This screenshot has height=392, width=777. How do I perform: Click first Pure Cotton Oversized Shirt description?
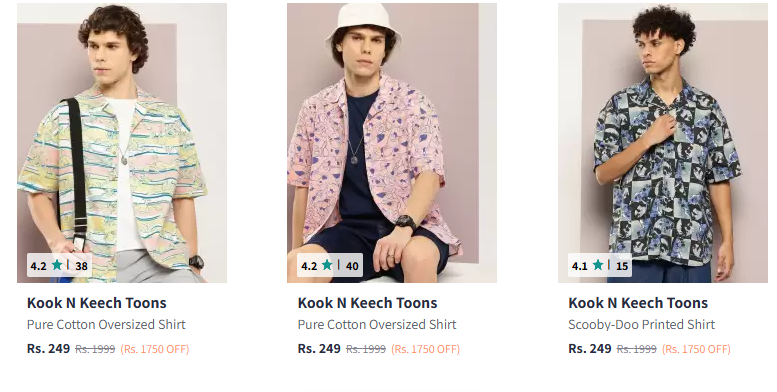tap(106, 325)
